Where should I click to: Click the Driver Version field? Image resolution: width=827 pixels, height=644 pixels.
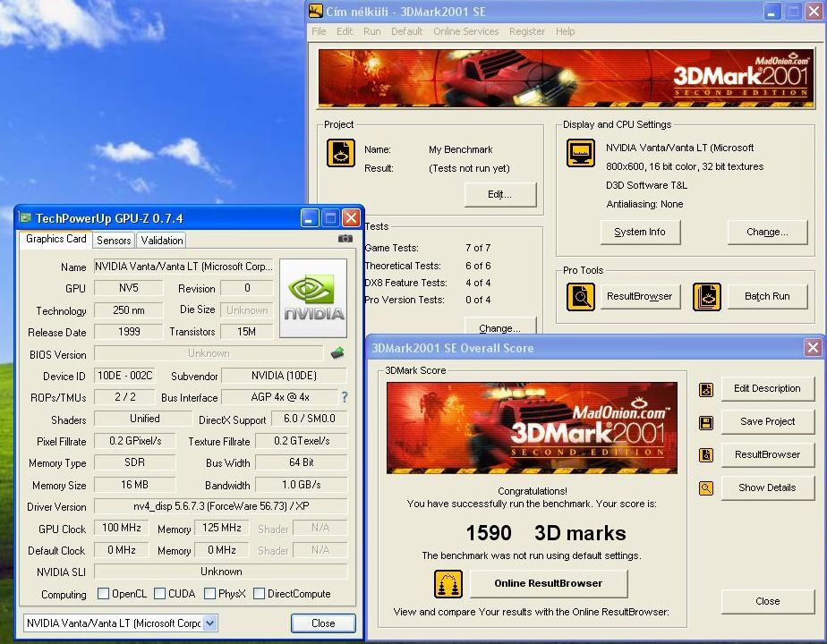tap(221, 506)
